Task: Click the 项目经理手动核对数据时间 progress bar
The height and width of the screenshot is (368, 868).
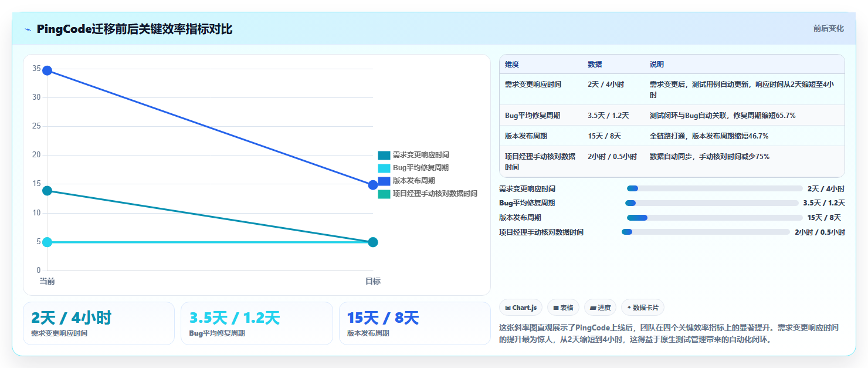Action: [x=706, y=232]
